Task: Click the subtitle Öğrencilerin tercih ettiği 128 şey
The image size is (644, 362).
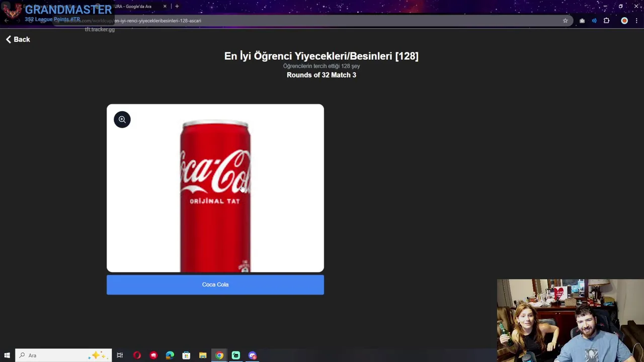Action: (321, 66)
